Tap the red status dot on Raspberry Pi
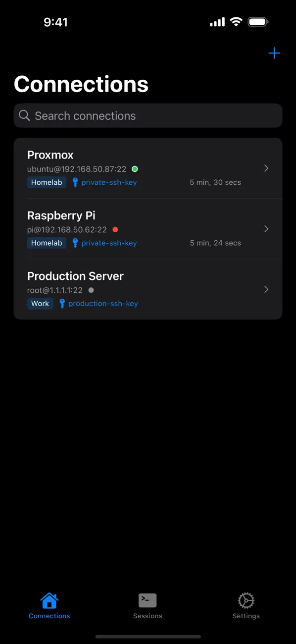This screenshot has width=296, height=644. [x=115, y=229]
